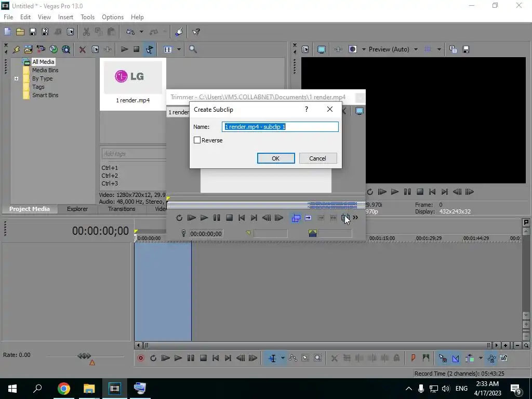This screenshot has height=399, width=532.
Task: Open the File menu
Action: point(8,17)
